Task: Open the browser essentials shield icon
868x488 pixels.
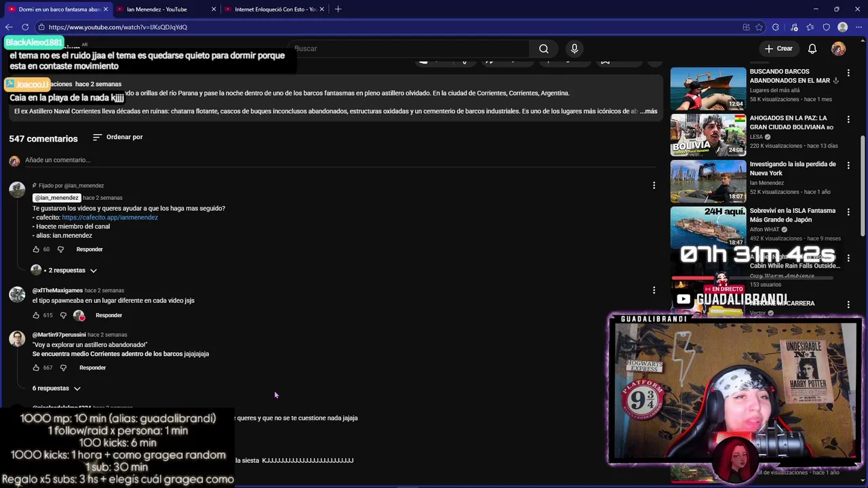Action: [826, 27]
